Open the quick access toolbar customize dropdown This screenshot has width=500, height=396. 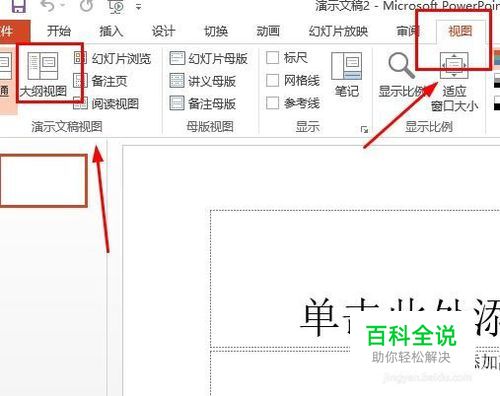(139, 7)
